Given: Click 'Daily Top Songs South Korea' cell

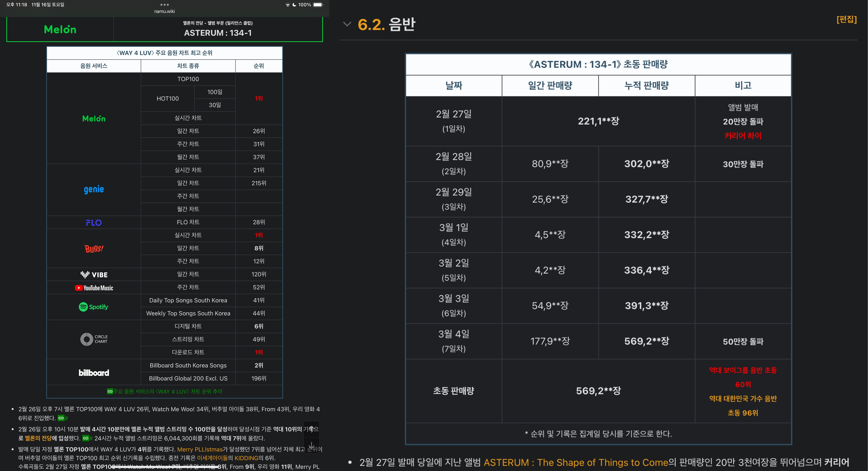Looking at the screenshot, I should coord(188,300).
